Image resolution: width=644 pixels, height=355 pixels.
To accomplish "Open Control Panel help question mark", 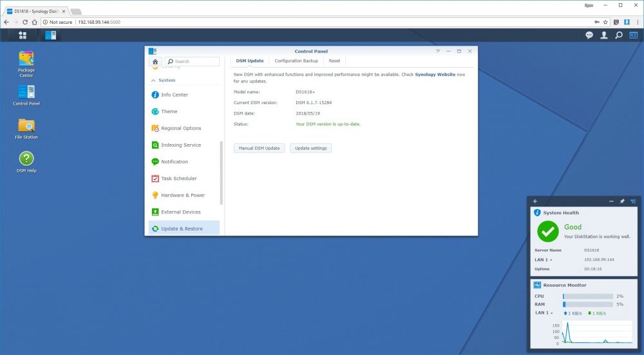I will [x=437, y=51].
